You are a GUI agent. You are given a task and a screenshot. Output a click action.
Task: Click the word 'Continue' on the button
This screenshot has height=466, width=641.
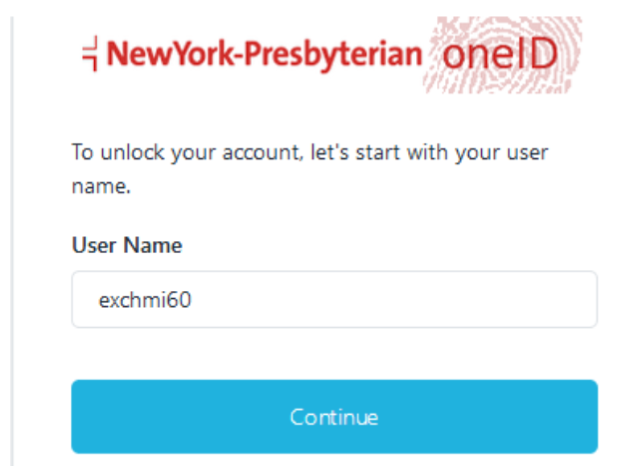[x=334, y=416]
